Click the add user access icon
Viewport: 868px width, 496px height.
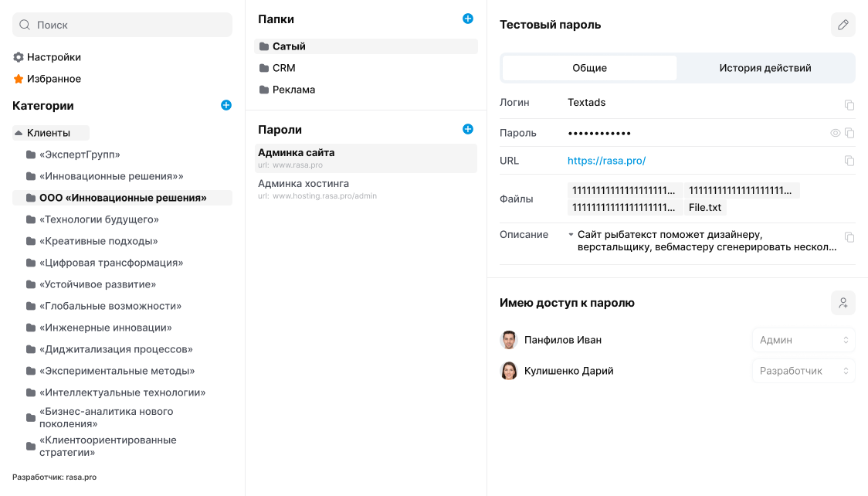click(843, 303)
